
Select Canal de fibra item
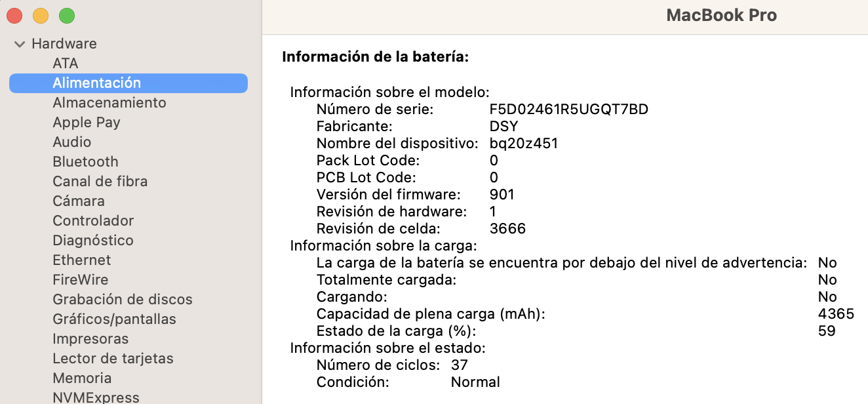(x=100, y=182)
